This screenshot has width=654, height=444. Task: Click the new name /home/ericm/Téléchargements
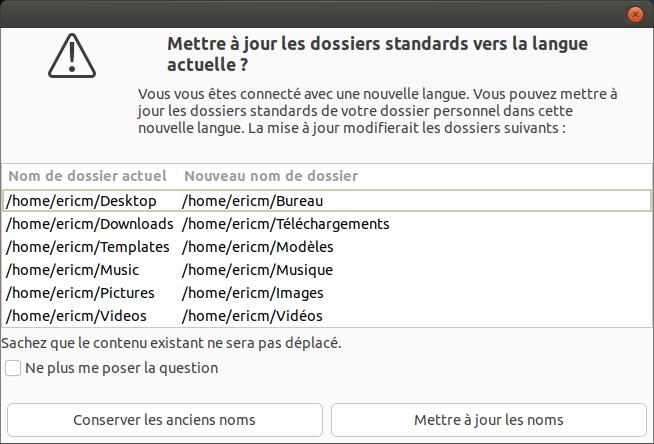pyautogui.click(x=285, y=224)
